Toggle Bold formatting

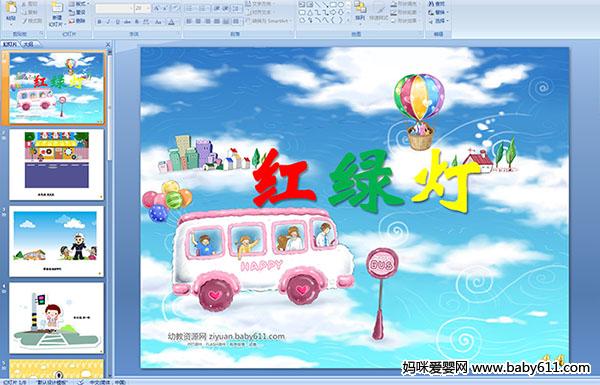click(99, 22)
